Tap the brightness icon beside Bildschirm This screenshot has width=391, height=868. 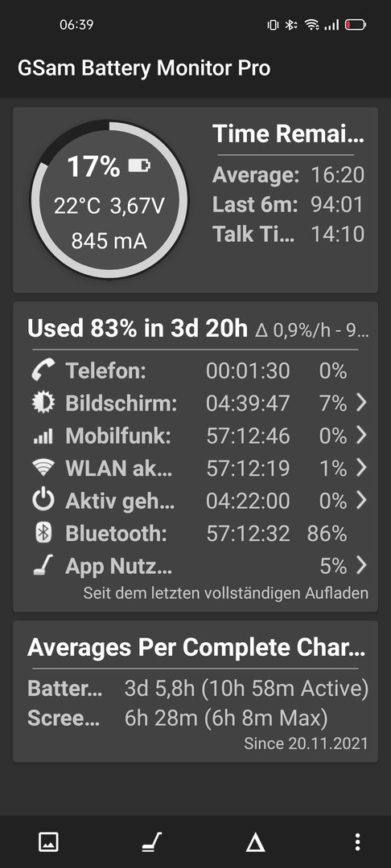coord(43,403)
